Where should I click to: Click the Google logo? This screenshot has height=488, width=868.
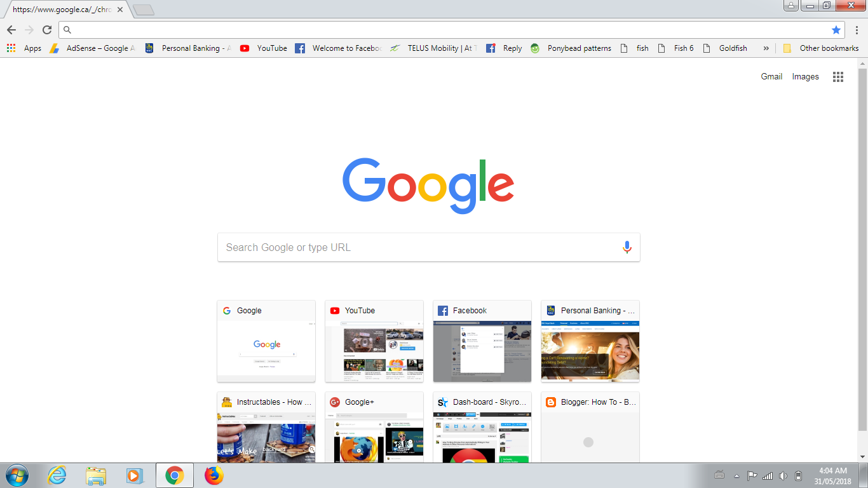pos(428,185)
